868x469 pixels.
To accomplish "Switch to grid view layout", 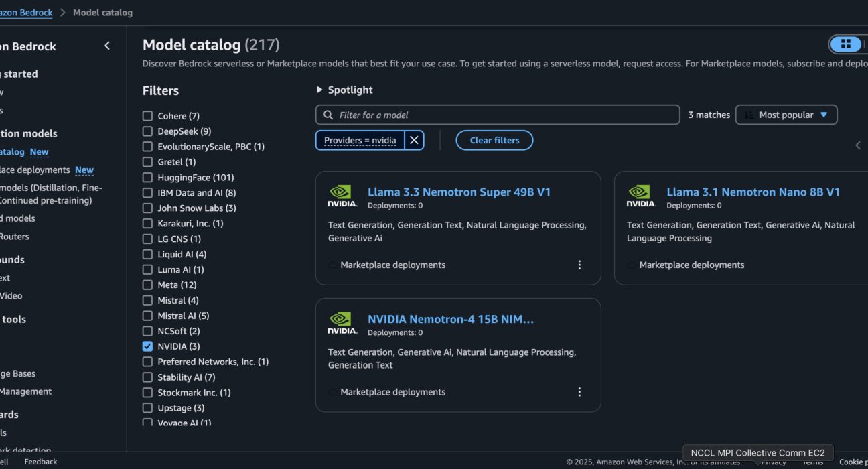I will (x=846, y=44).
